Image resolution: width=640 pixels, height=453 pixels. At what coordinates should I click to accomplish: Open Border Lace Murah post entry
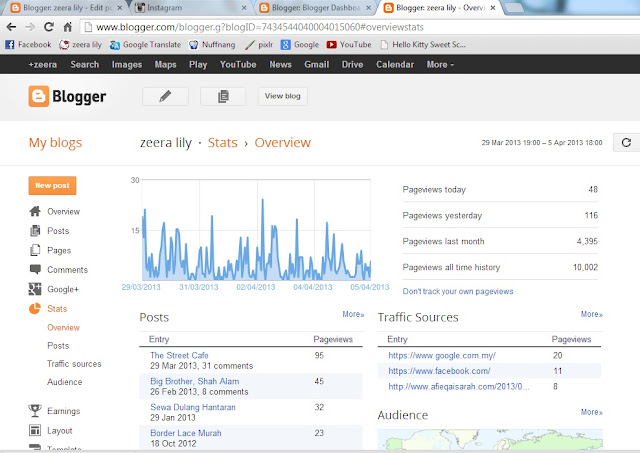pos(186,433)
